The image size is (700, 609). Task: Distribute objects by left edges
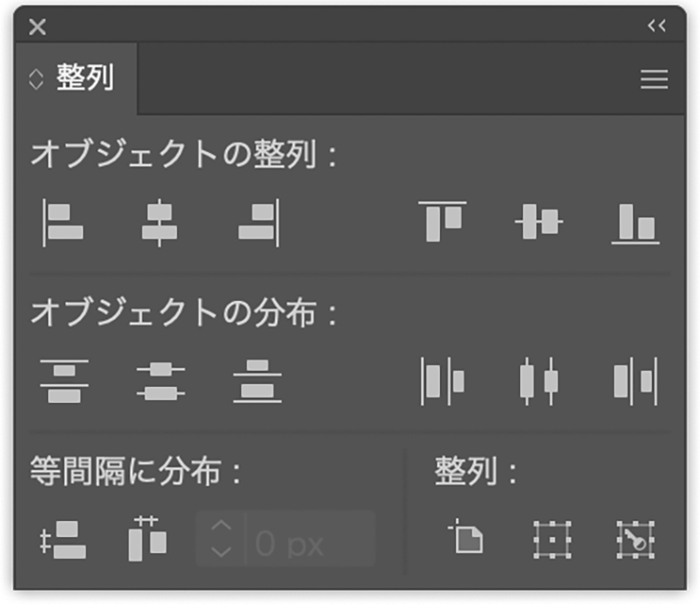[x=443, y=381]
